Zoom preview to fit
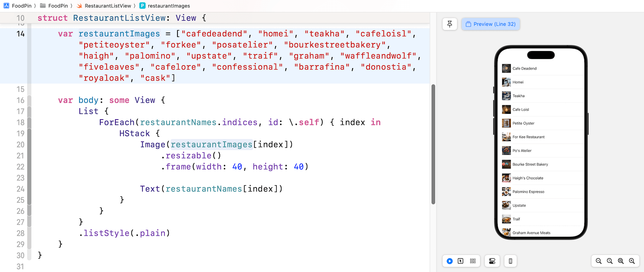The height and width of the screenshot is (272, 644). [621, 261]
